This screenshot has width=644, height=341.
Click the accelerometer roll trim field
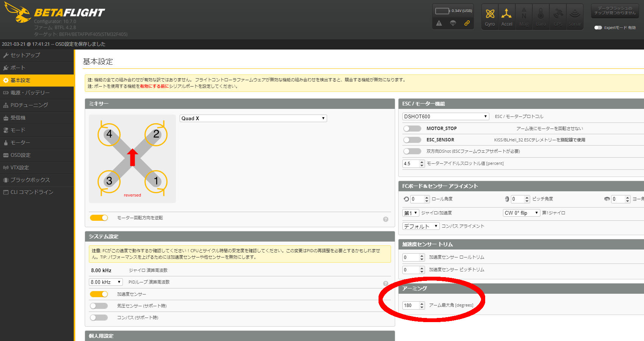[x=414, y=257]
